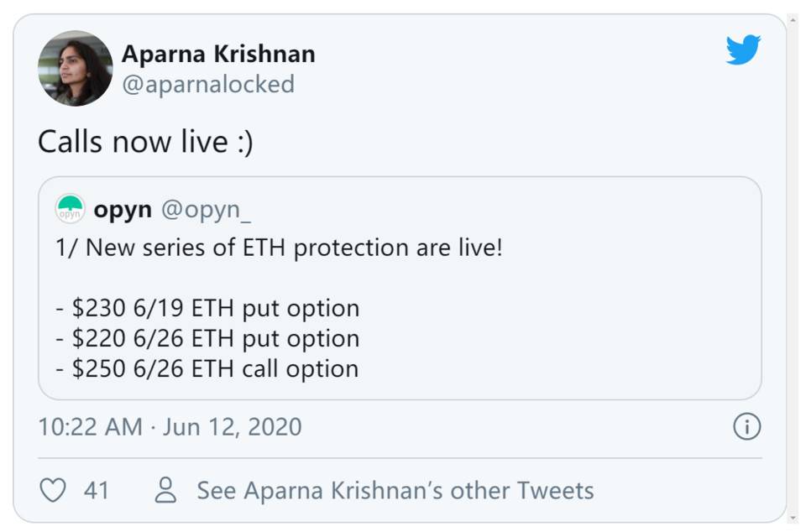
Task: Open the opyn account name in quote
Action: tap(123, 210)
